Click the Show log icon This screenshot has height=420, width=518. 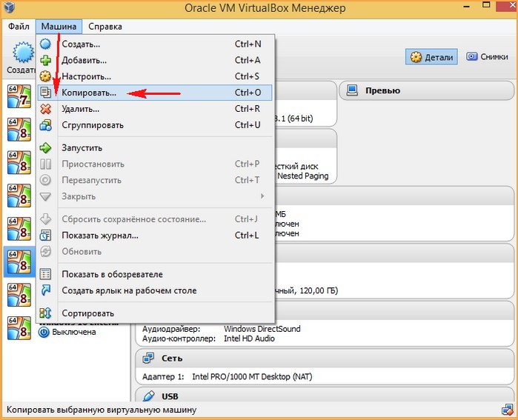click(x=46, y=236)
